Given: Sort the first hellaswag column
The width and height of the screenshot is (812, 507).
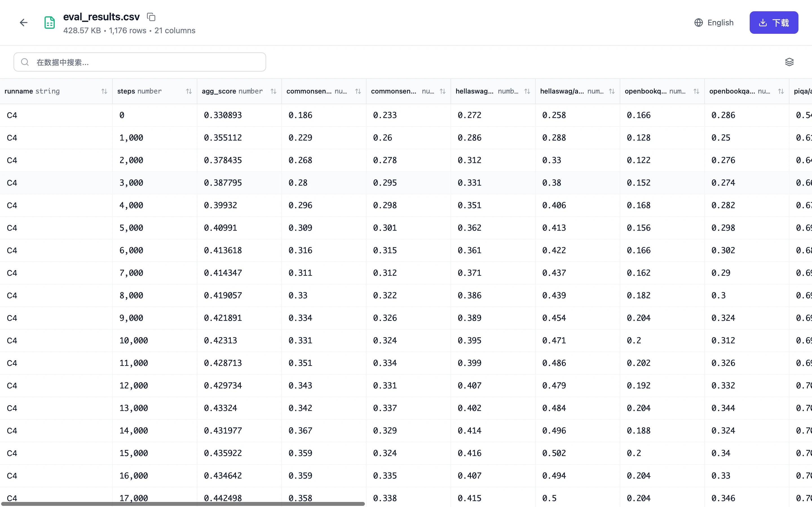Looking at the screenshot, I should [527, 91].
